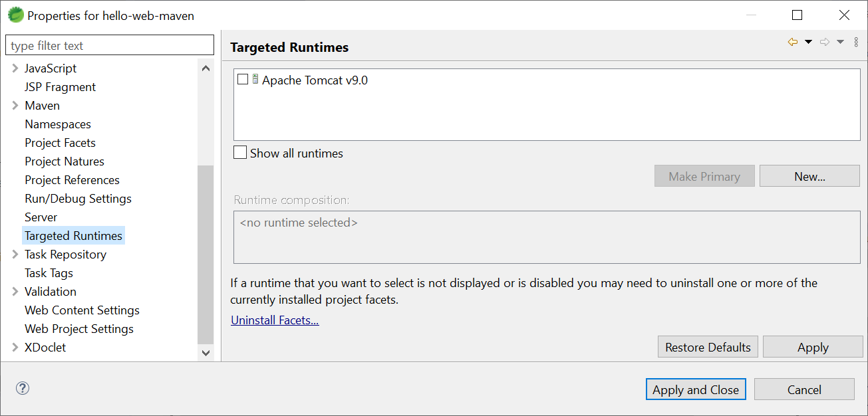Click scrollbar down arrow in the tree

[206, 353]
